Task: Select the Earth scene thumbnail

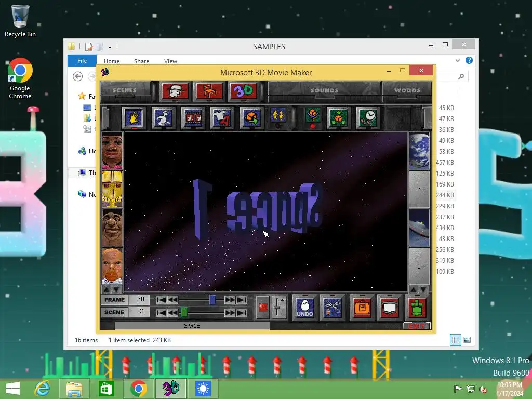Action: pyautogui.click(x=419, y=151)
